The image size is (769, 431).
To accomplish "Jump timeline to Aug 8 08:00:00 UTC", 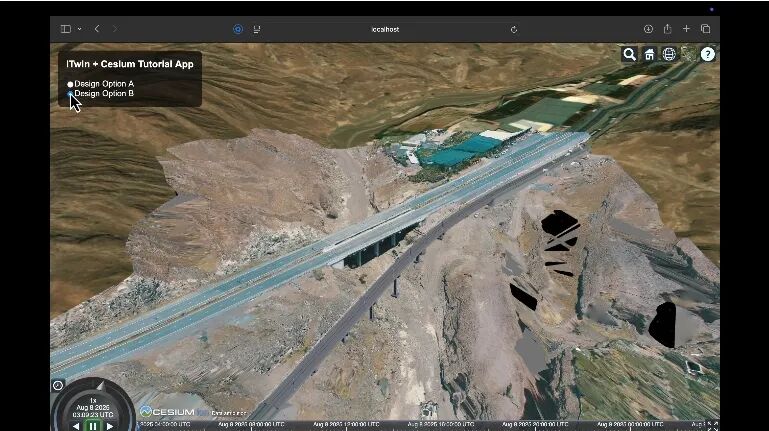I will (251, 424).
